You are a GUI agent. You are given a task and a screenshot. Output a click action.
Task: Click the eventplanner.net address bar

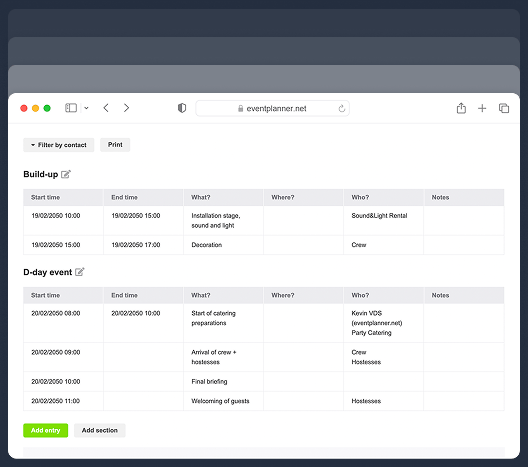pos(272,108)
